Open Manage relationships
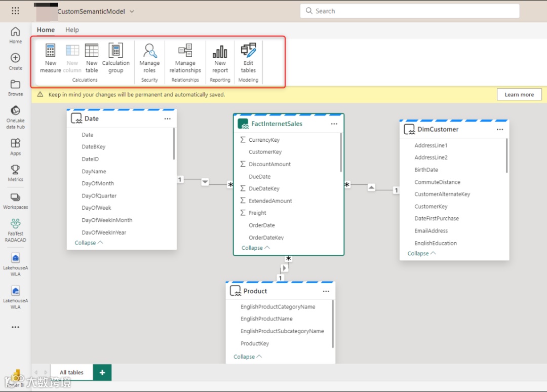 (185, 58)
